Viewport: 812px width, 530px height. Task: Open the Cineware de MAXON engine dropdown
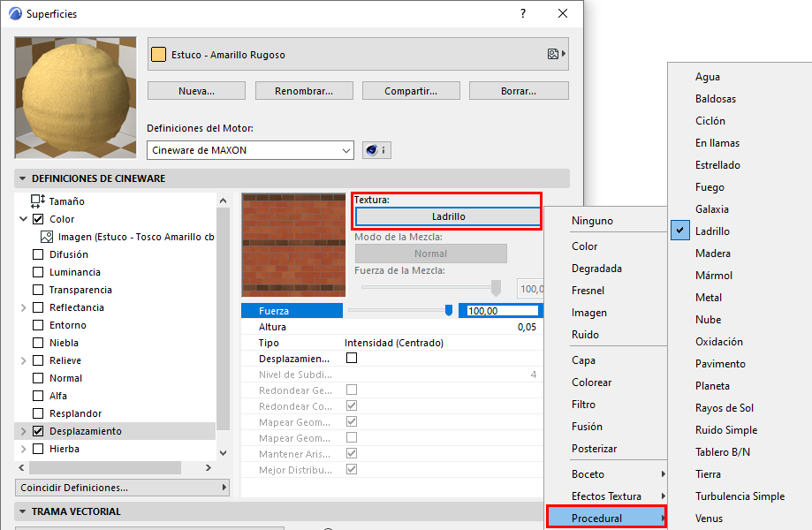click(251, 150)
